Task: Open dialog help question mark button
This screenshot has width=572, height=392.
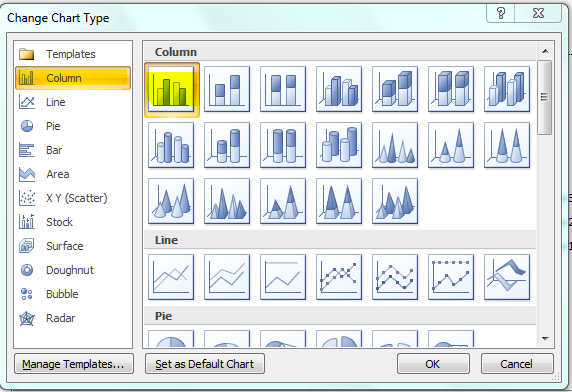Action: [x=501, y=13]
